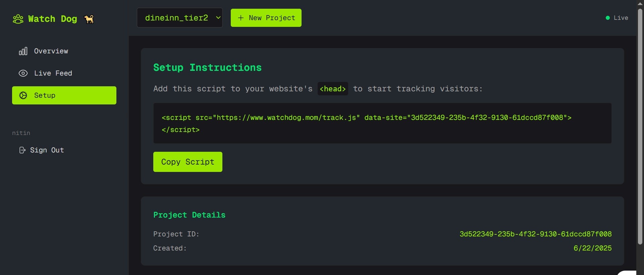
Task: Open the Overview page
Action: [x=64, y=51]
